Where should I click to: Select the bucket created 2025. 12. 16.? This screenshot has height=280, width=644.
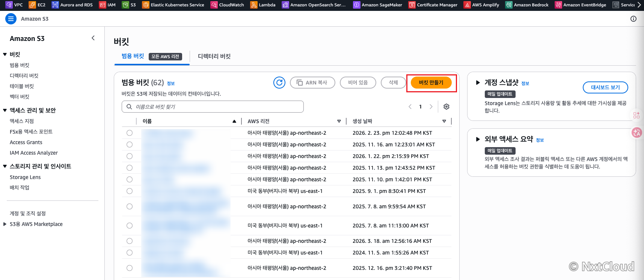coord(130,268)
